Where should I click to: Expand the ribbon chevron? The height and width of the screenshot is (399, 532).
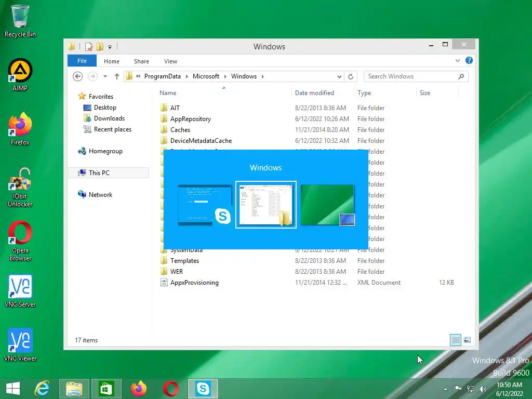458,60
